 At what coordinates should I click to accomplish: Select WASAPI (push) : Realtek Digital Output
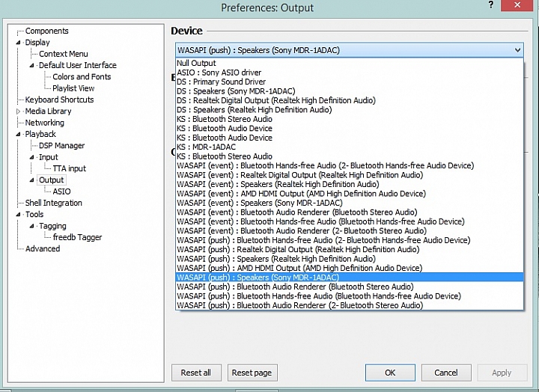click(350, 249)
